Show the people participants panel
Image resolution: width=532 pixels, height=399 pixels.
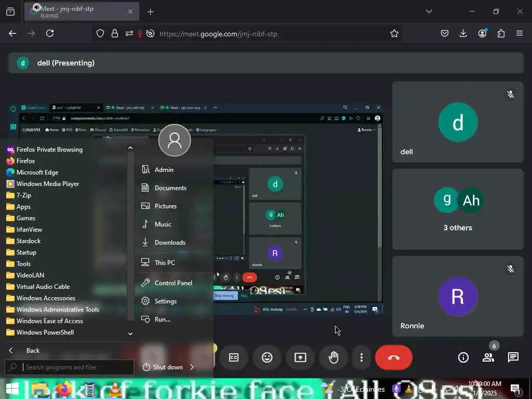pyautogui.click(x=488, y=357)
